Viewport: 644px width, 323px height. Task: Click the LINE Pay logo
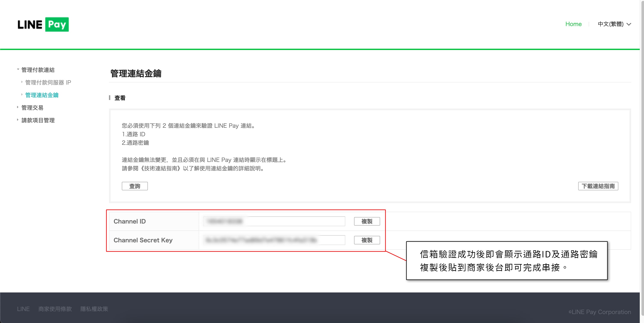click(x=43, y=24)
